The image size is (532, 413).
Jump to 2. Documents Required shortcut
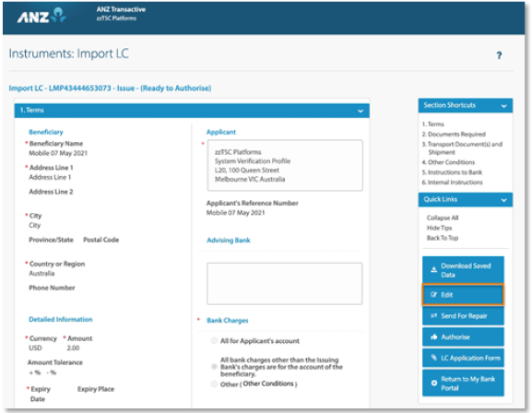(x=454, y=135)
